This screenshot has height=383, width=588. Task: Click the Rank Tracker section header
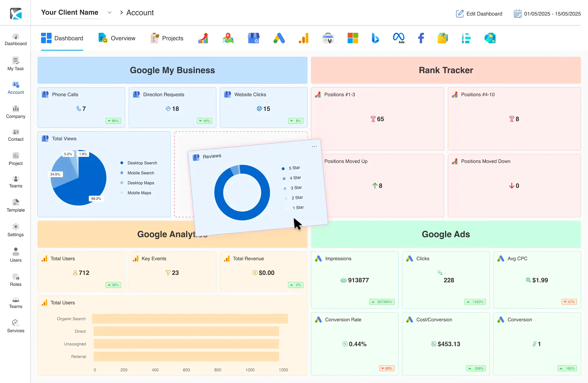pos(446,70)
